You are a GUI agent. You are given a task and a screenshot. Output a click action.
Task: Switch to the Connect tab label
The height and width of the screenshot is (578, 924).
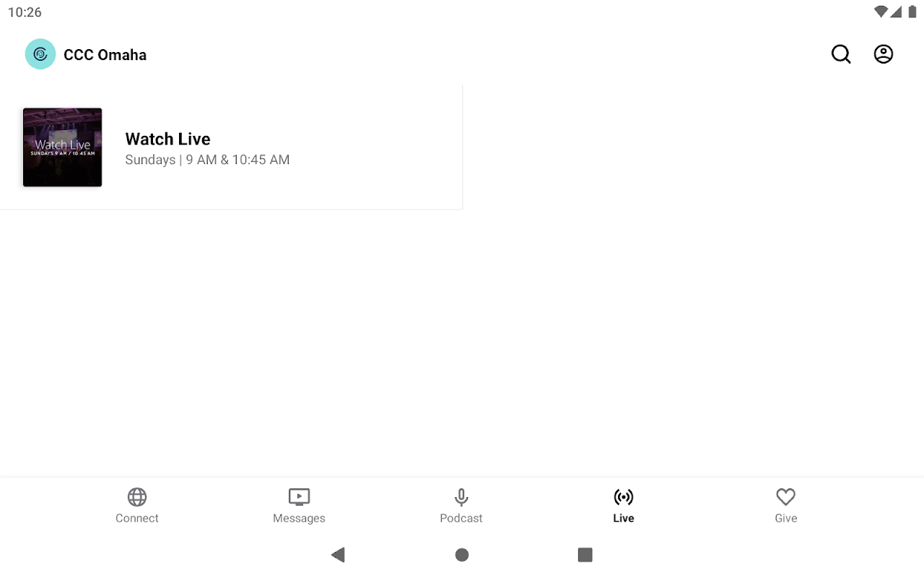(x=137, y=518)
